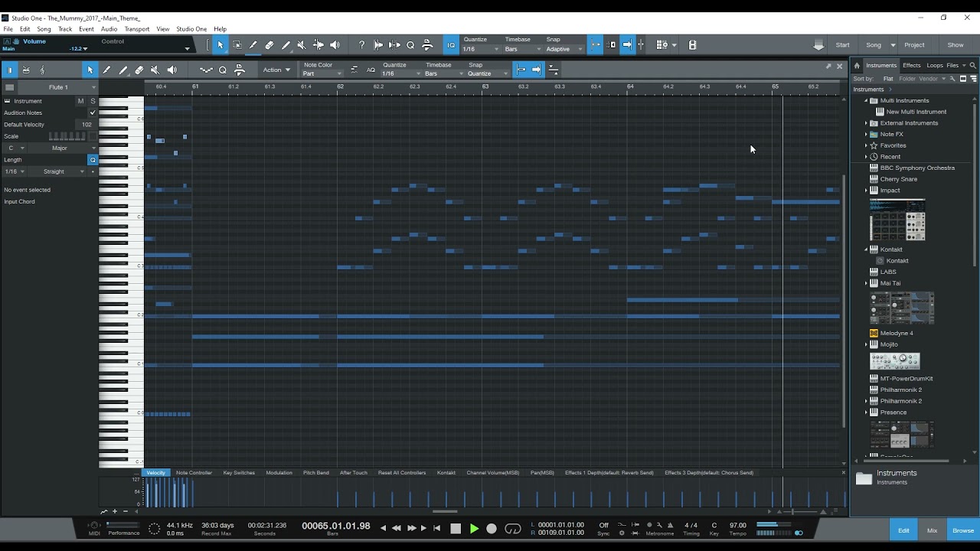
Task: Select the Mute tool in main toolbar
Action: (302, 45)
